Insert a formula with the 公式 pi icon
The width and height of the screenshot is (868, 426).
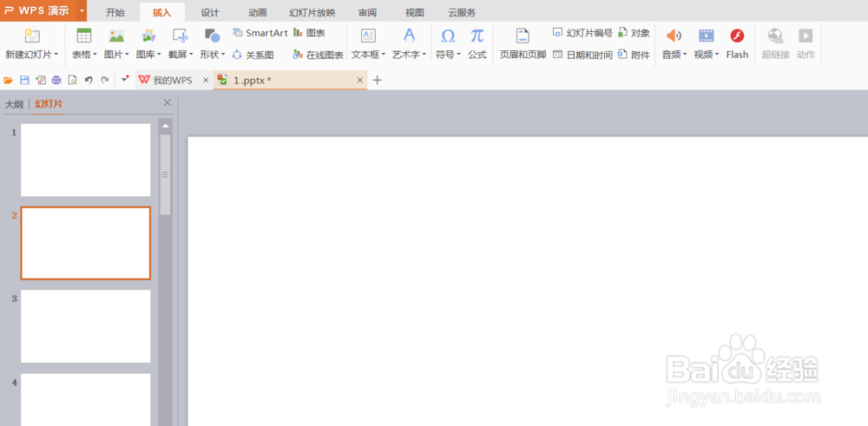pos(477,36)
